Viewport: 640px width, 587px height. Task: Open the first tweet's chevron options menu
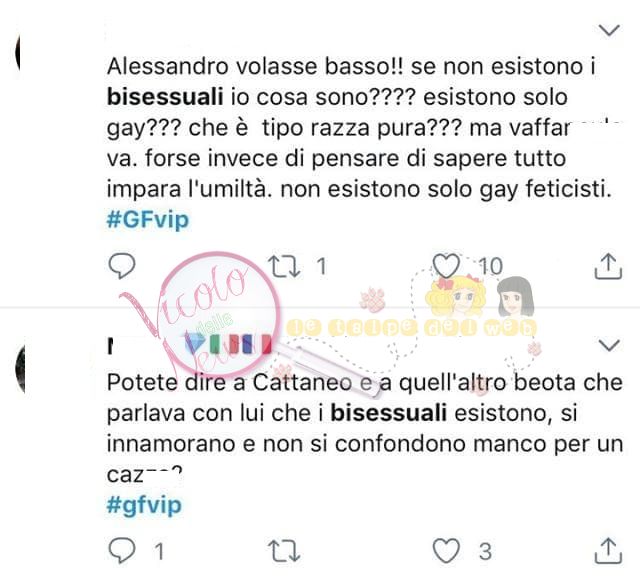[609, 30]
